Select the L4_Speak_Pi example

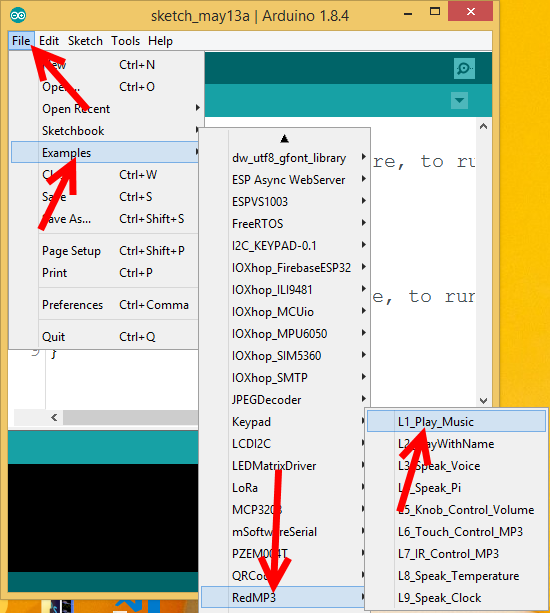456,488
